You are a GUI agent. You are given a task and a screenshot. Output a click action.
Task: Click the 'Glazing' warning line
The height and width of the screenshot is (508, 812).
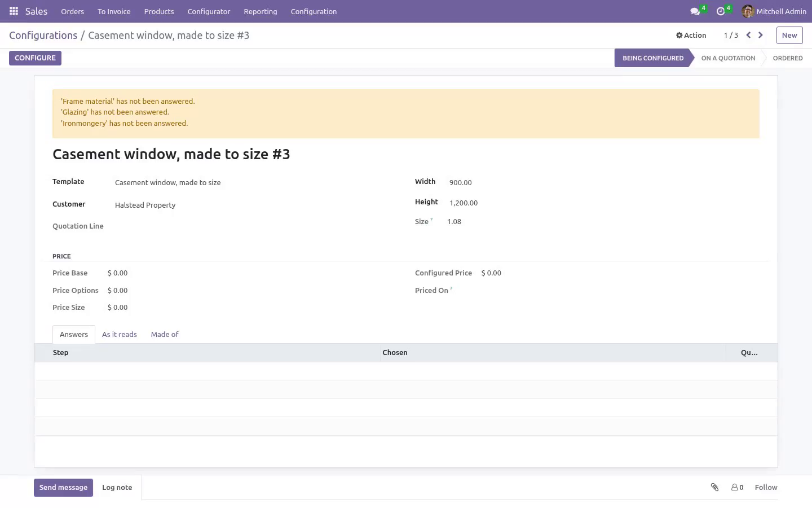115,112
